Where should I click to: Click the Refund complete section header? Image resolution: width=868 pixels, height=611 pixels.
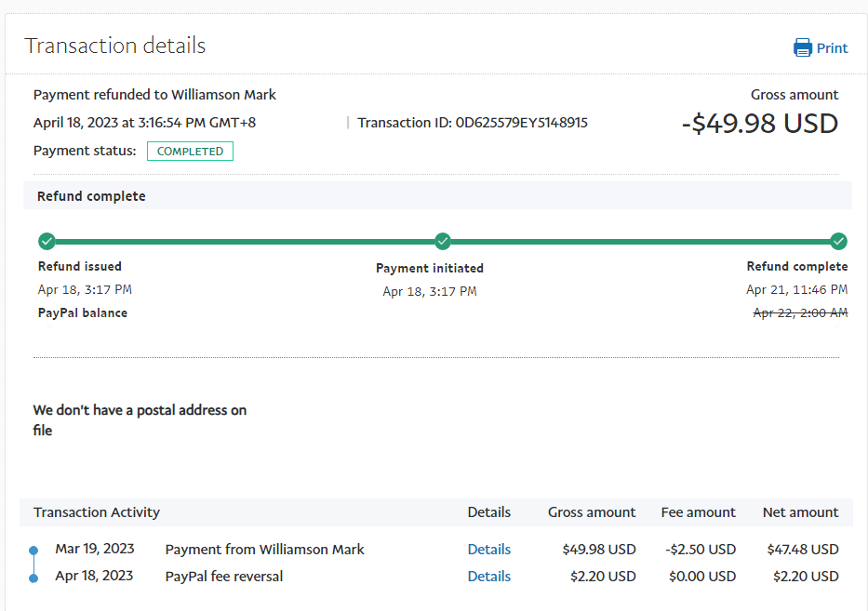tap(91, 196)
